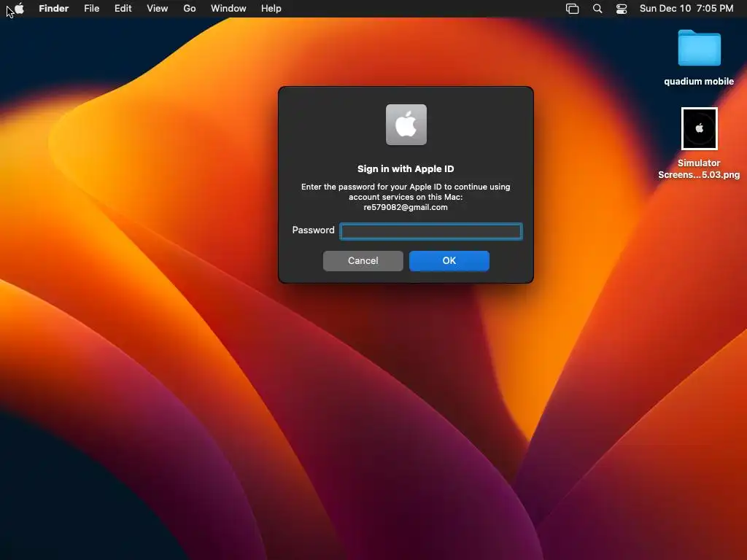Click the Password label
This screenshot has height=560, width=747.
click(313, 230)
